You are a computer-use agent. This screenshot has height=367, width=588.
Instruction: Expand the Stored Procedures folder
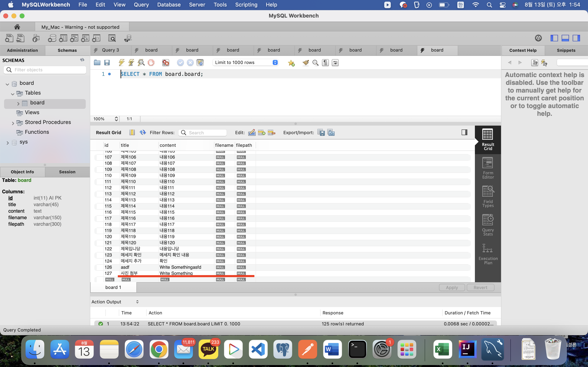click(x=13, y=123)
